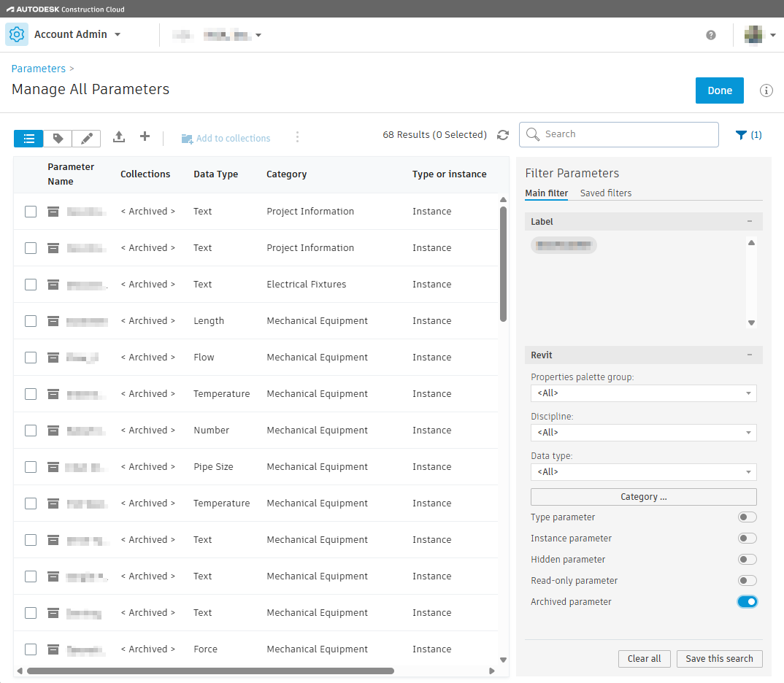Follow the Parameters breadcrumb link
The width and height of the screenshot is (784, 683).
pos(38,68)
